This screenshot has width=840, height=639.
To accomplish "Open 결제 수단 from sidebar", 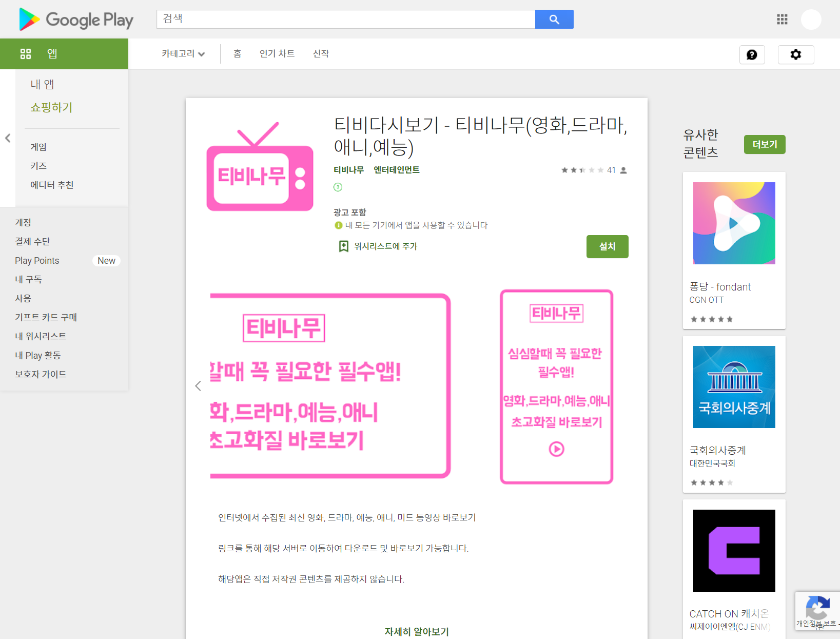I will point(32,241).
